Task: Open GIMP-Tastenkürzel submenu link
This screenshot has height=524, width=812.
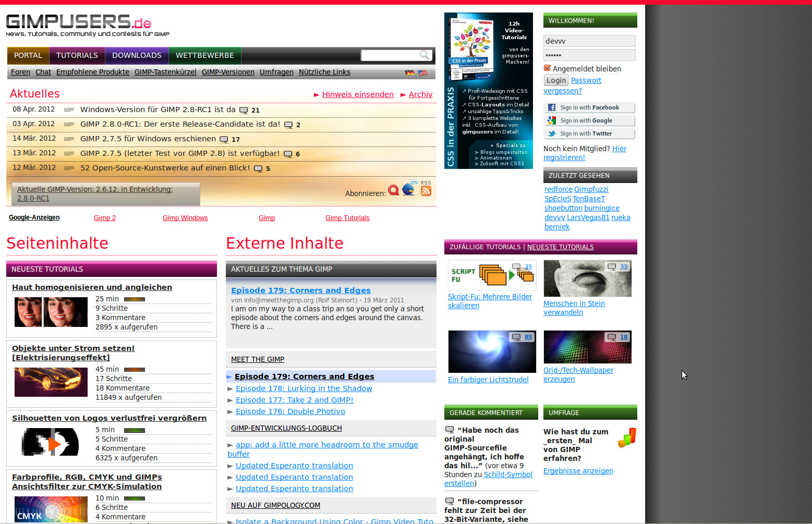Action: point(165,72)
